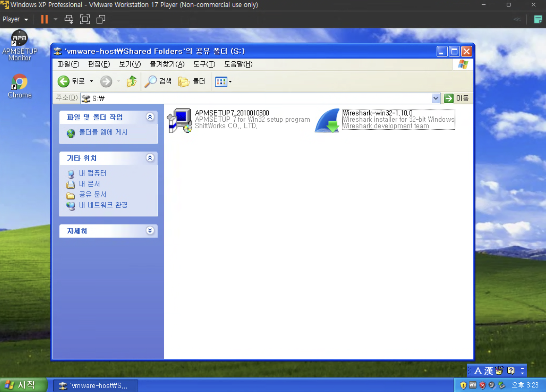Open the 도구(T) menu
The image size is (546, 392).
coord(204,64)
